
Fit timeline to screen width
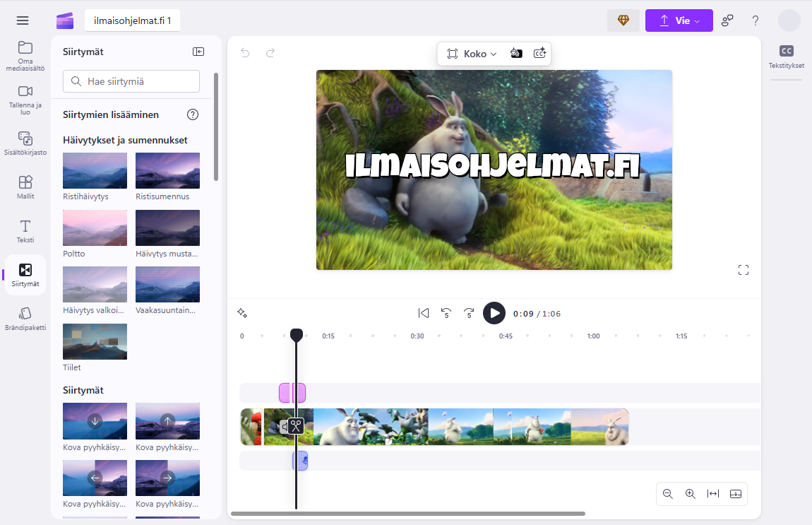click(713, 494)
